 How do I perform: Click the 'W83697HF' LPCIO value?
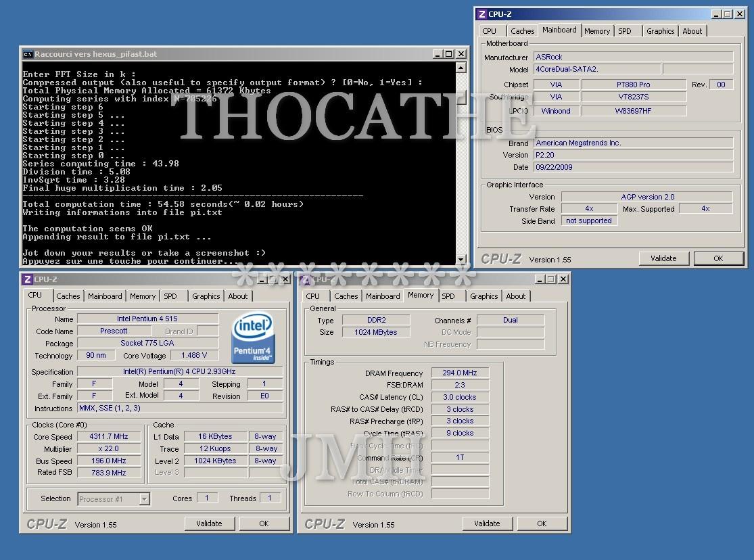(634, 111)
